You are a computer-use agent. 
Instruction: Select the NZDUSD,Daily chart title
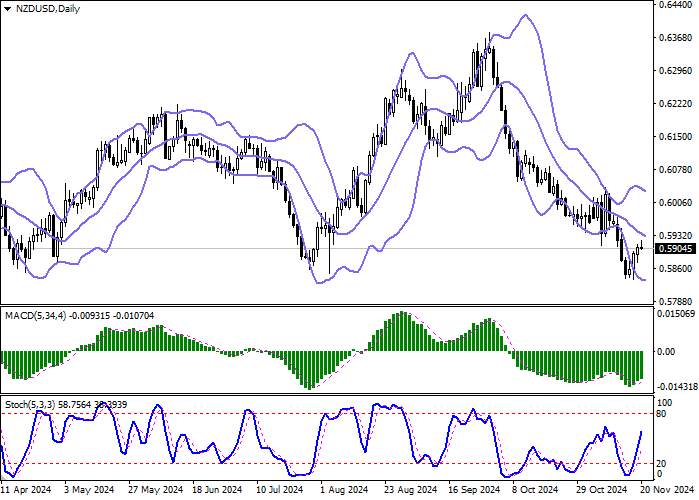click(48, 9)
